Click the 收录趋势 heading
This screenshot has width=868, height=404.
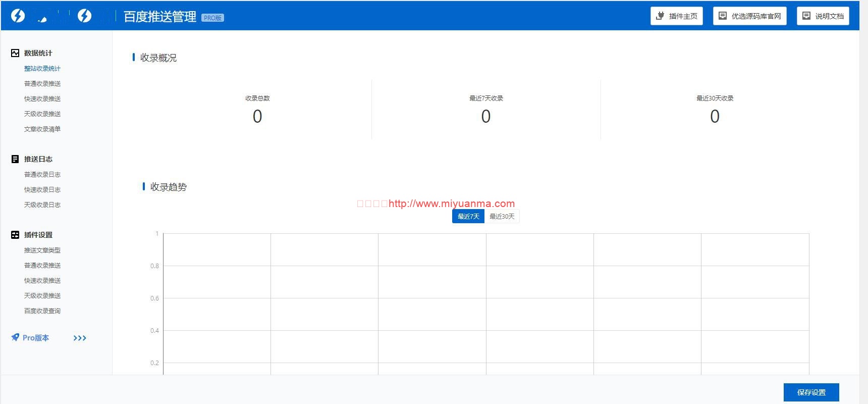pos(169,187)
